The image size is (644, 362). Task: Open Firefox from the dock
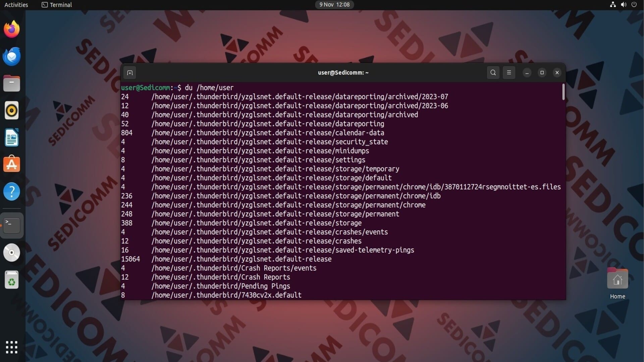click(12, 29)
